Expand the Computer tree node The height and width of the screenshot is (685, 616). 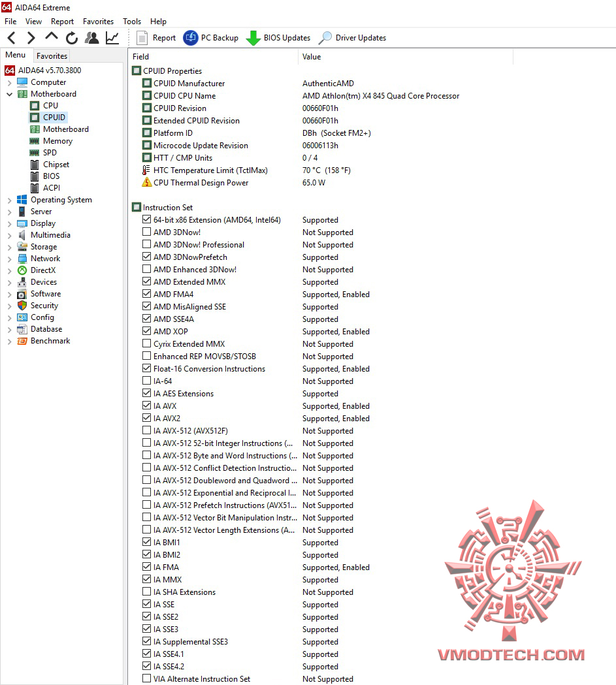9,82
